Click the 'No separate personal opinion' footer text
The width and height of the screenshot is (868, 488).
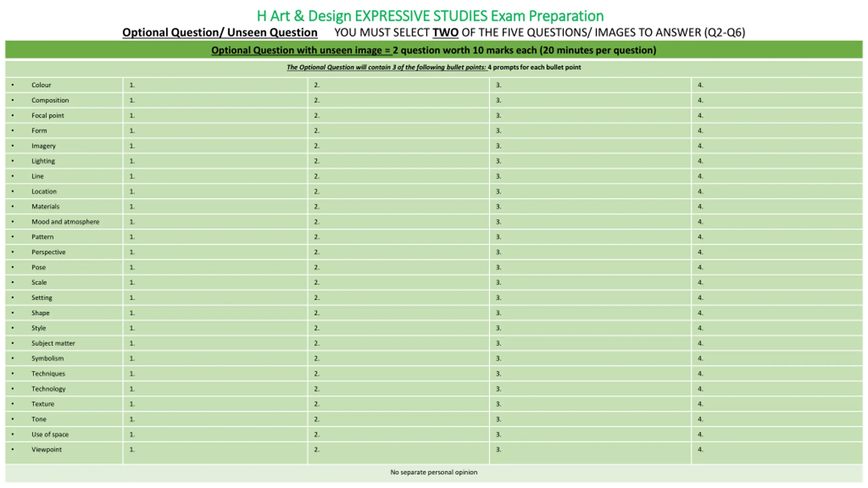point(434,472)
